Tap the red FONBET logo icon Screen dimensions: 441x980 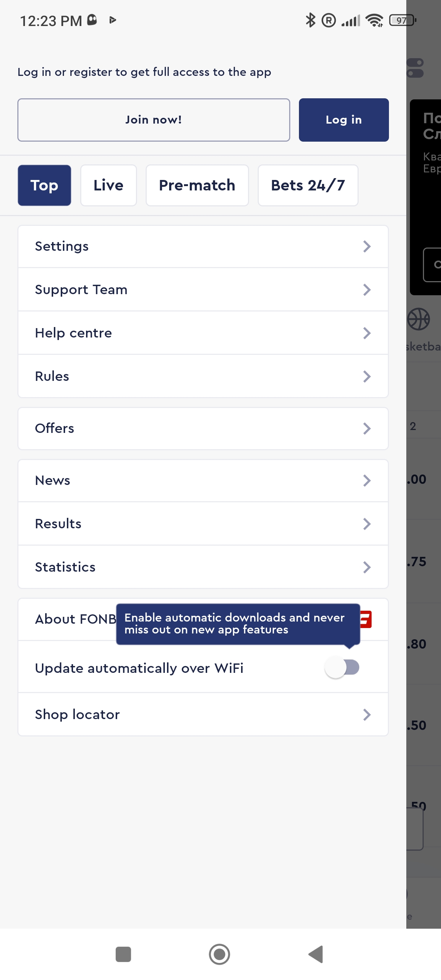point(366,619)
